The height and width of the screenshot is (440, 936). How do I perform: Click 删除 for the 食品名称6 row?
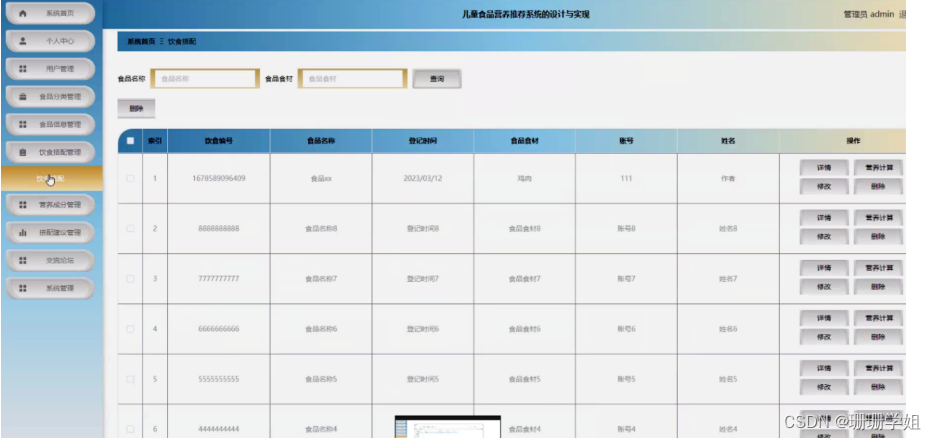click(878, 337)
